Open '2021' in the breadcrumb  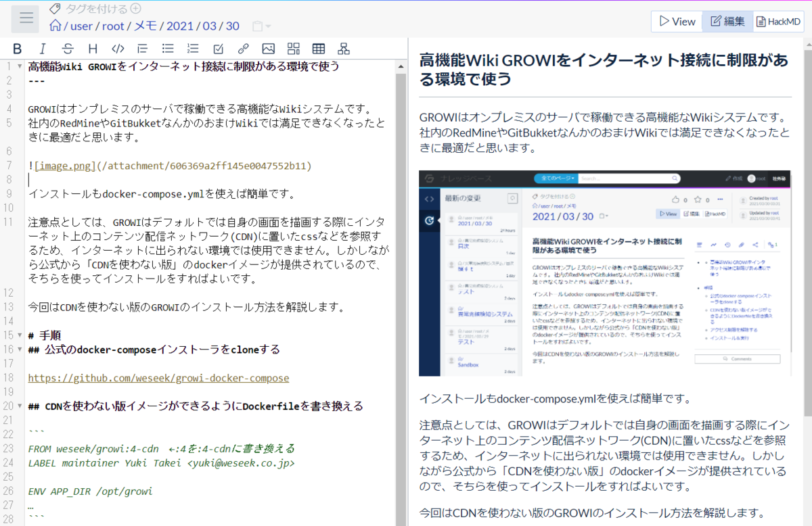click(x=179, y=26)
